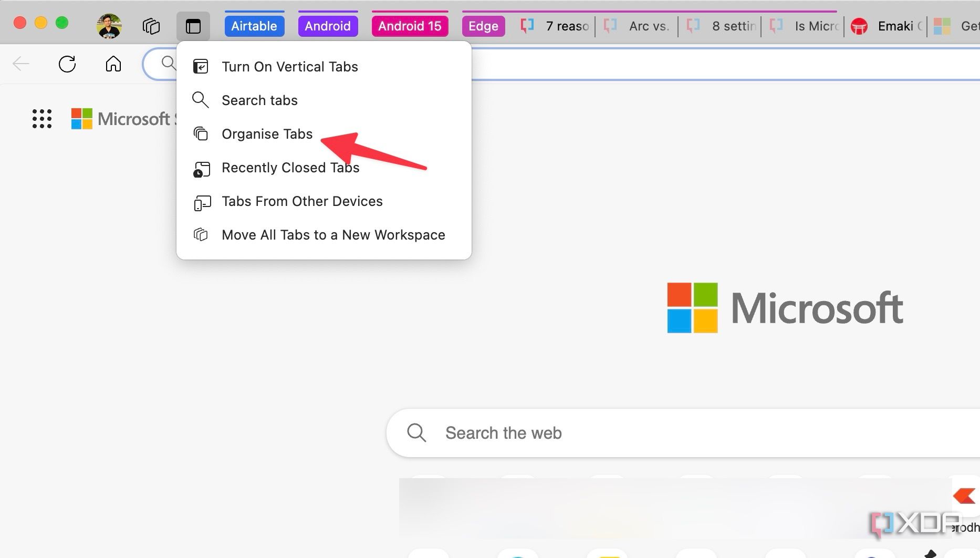Select Turn On Vertical Tabs
This screenshot has width=980, height=558.
[x=324, y=67]
